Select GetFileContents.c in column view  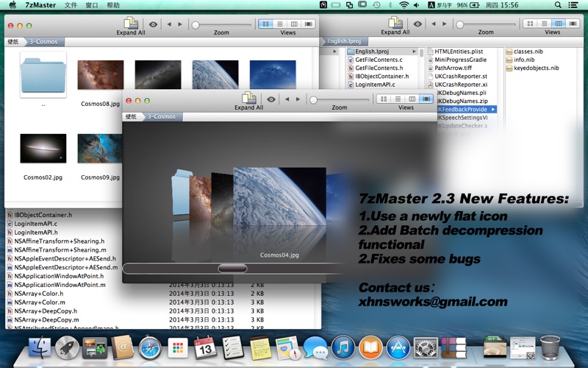(379, 60)
